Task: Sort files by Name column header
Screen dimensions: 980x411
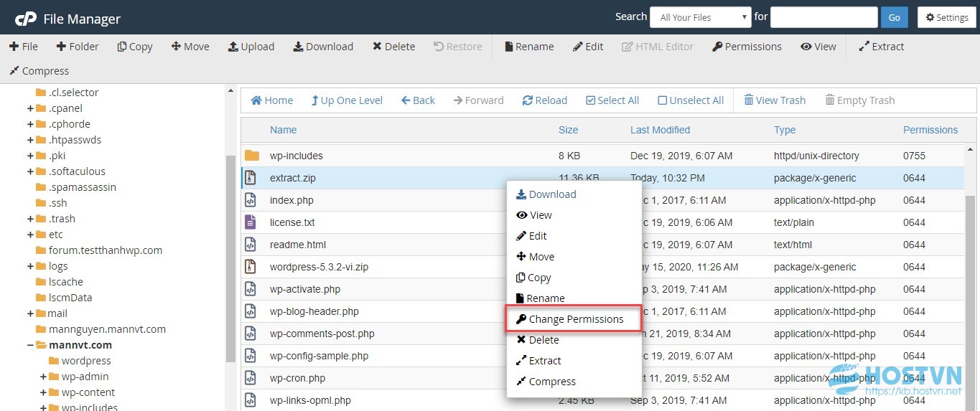Action: click(283, 130)
